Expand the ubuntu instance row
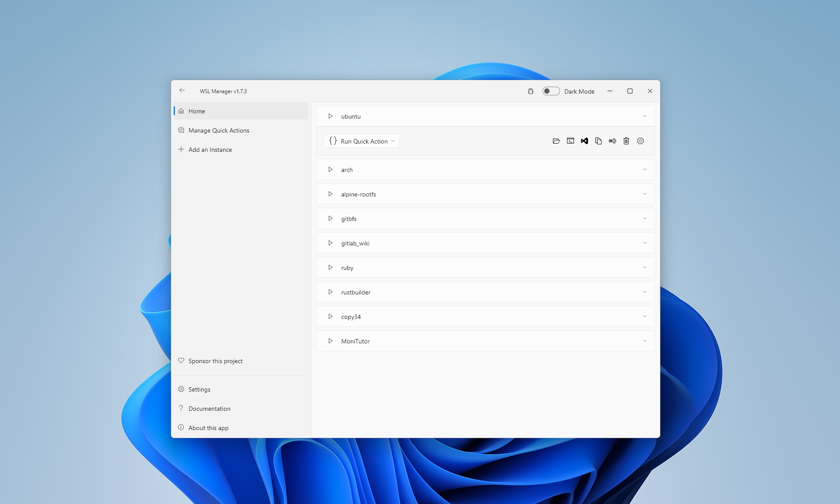 point(644,116)
